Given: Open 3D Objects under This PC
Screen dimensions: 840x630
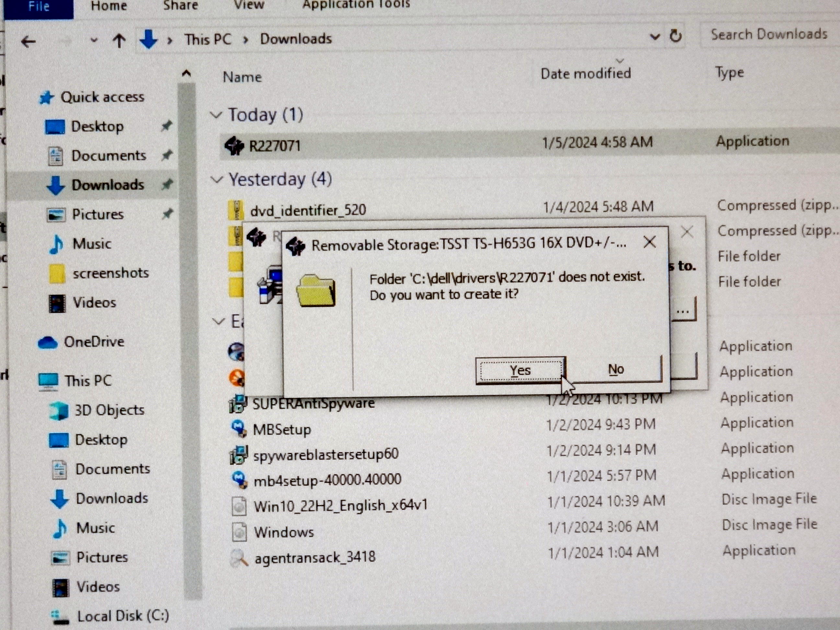Looking at the screenshot, I should [97, 410].
